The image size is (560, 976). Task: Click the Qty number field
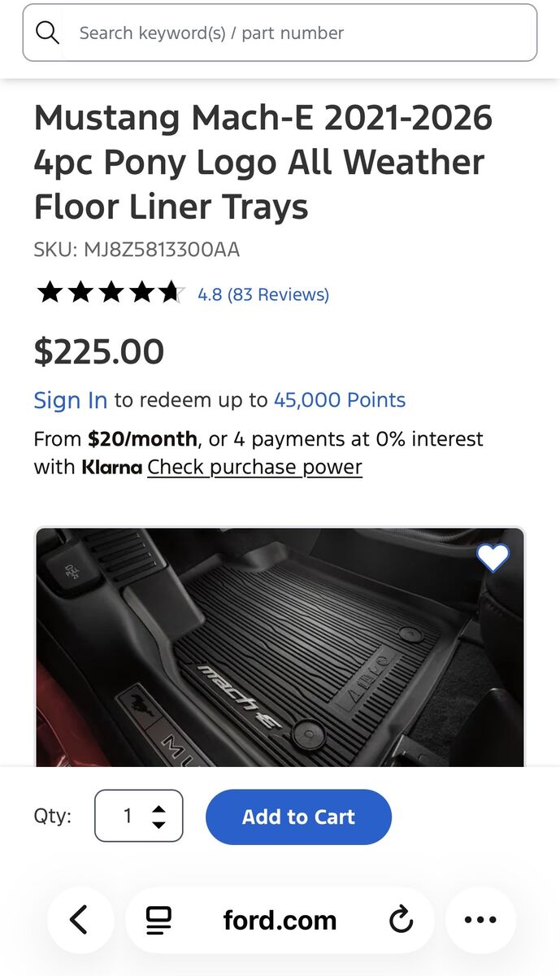click(x=127, y=816)
